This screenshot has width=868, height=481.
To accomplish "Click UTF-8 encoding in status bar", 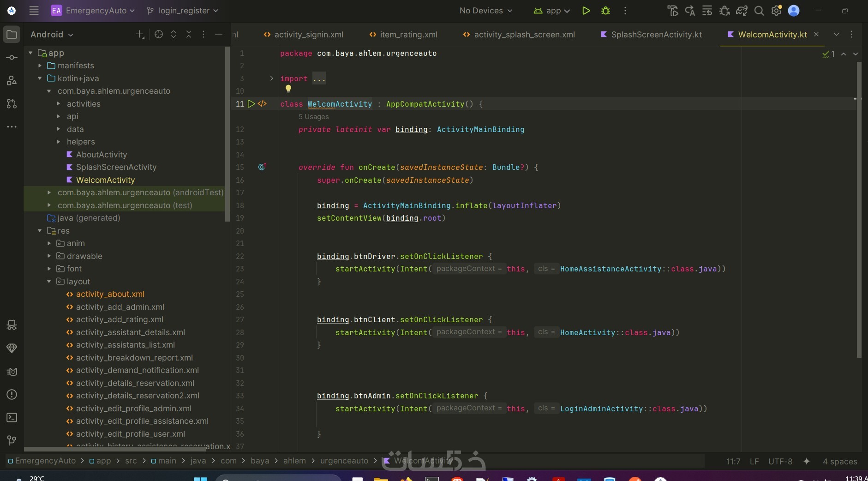I will 780,461.
